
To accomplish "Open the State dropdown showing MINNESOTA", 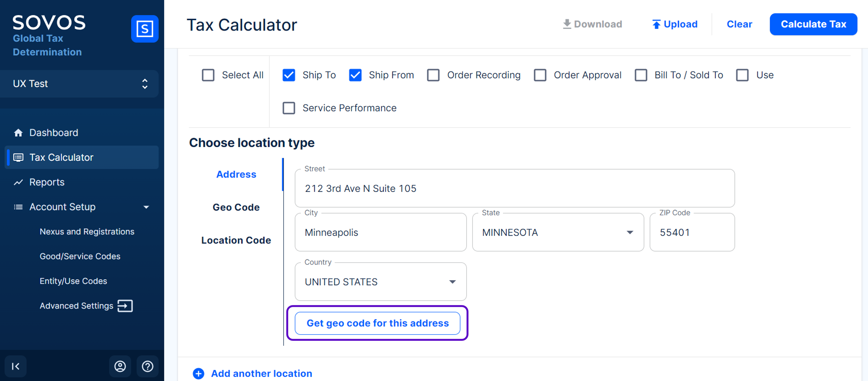I will tap(558, 233).
